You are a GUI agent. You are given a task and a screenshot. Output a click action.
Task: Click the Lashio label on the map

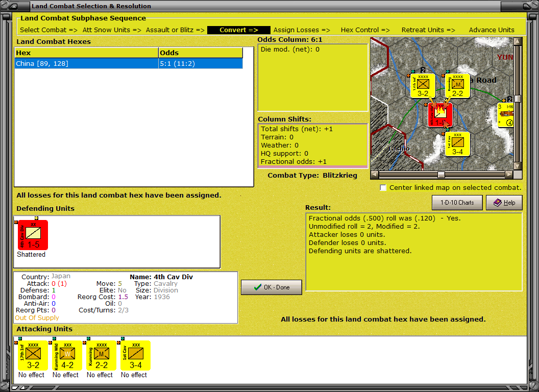[x=399, y=149]
